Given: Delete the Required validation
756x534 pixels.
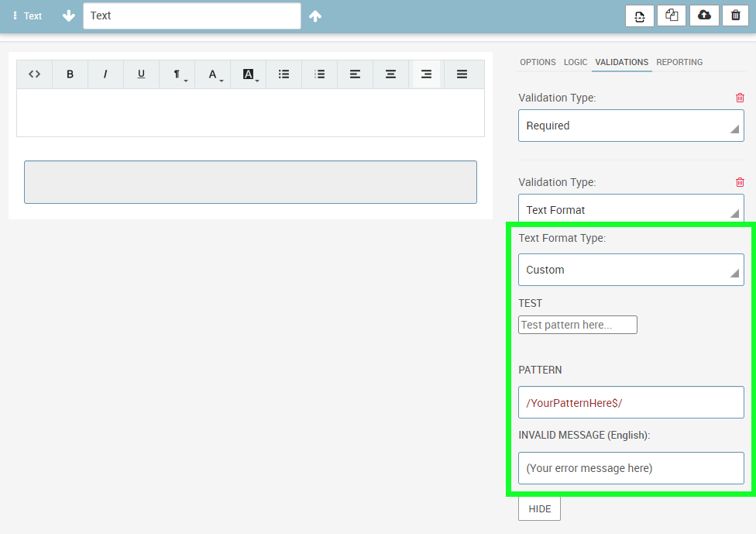Looking at the screenshot, I should [740, 98].
